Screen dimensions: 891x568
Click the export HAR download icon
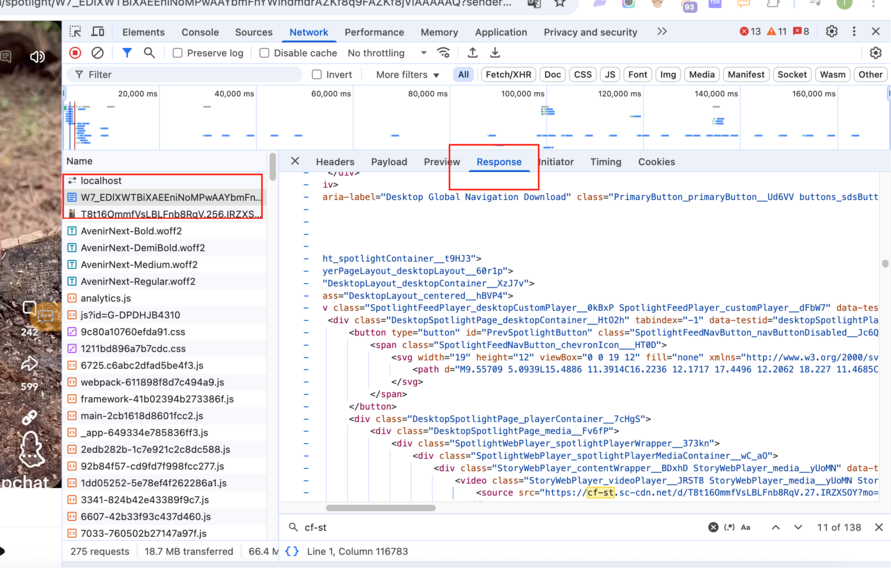[495, 53]
